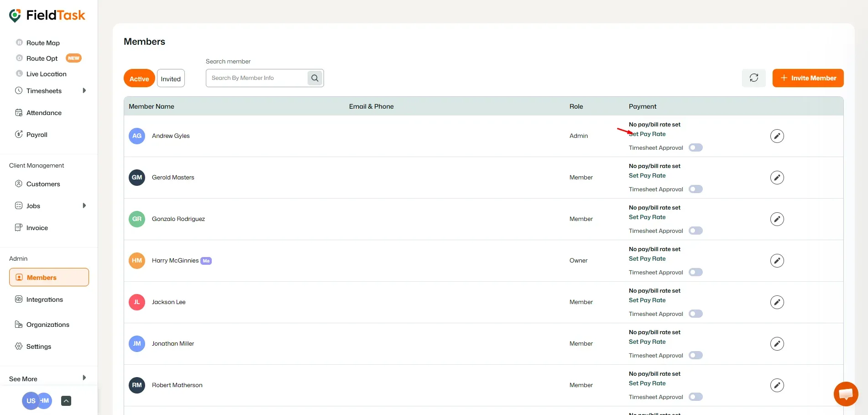Click the GM avatar for Gerold Masters

click(x=137, y=177)
